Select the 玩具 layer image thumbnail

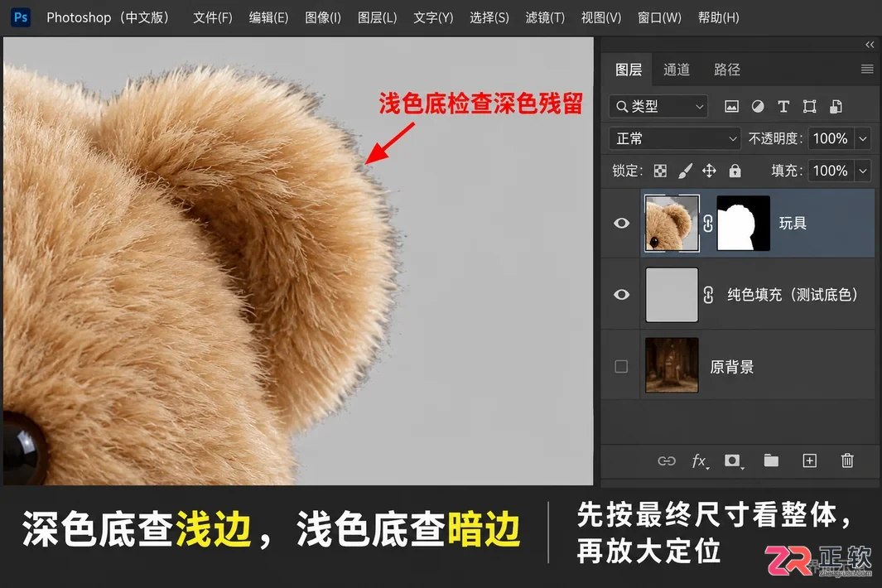[672, 224]
